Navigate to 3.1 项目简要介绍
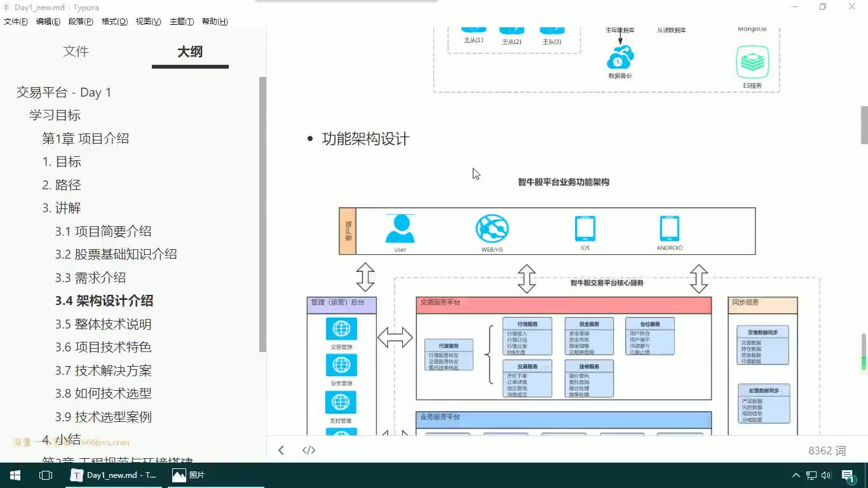This screenshot has width=868, height=488. click(103, 231)
